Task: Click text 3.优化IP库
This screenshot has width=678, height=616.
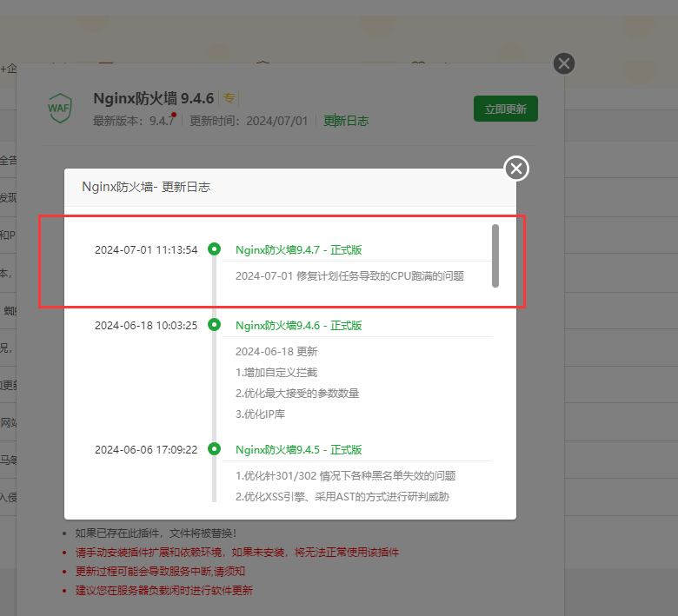Action: pyautogui.click(x=260, y=414)
